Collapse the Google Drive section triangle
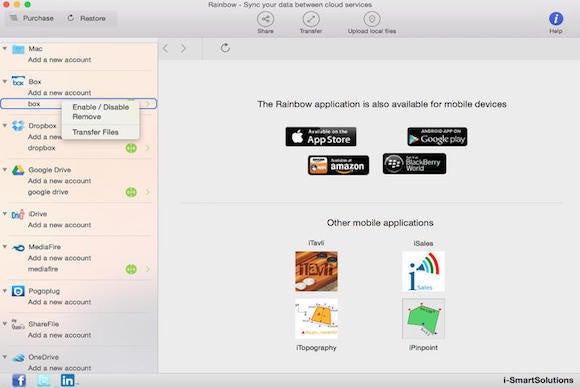This screenshot has height=388, width=580. click(5, 169)
